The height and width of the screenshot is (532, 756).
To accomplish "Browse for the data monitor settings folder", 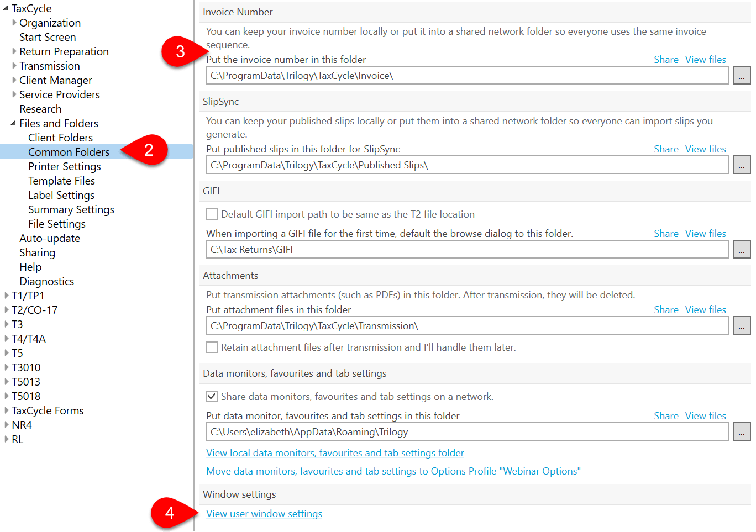I will tap(742, 431).
